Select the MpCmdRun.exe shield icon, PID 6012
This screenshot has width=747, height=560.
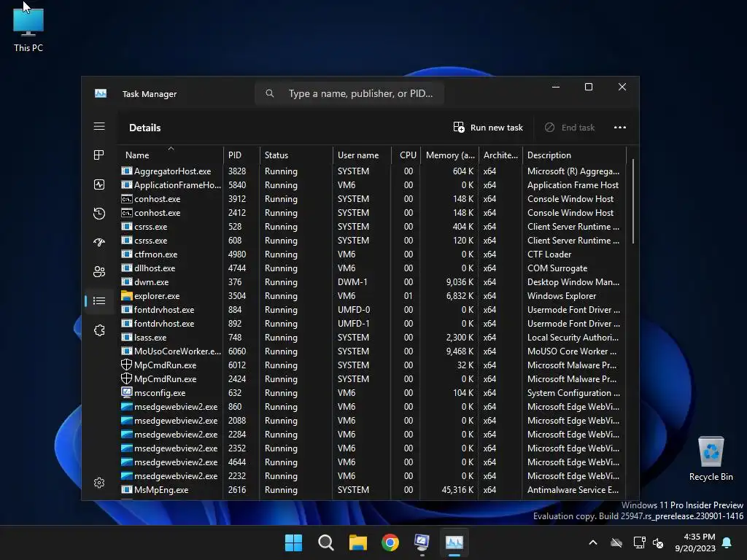coord(126,365)
